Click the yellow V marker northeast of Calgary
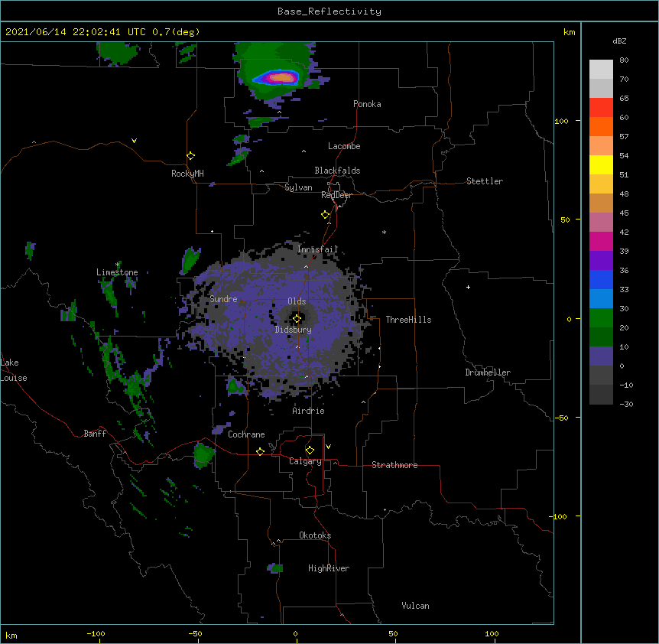659x644 pixels. [x=328, y=447]
